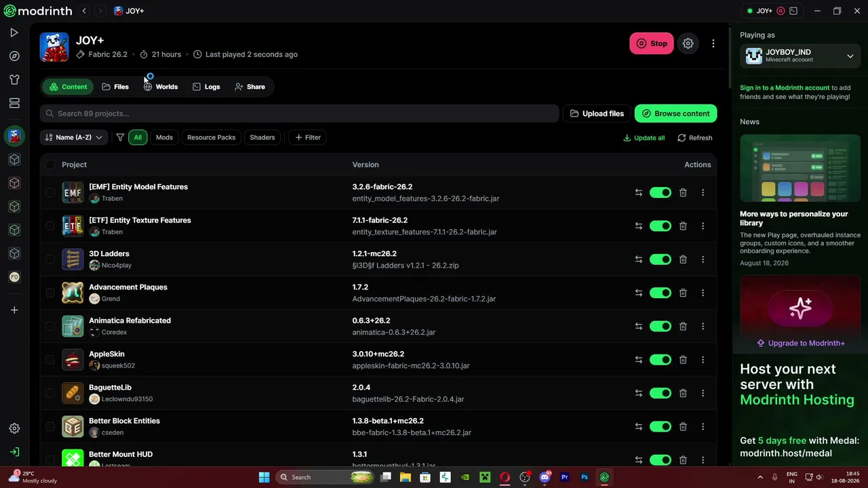Open more actions for Better Block Entities
This screenshot has width=868, height=488.
703,426
